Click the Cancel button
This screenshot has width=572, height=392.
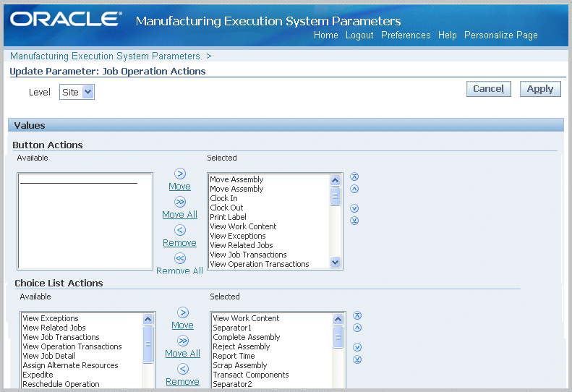click(488, 89)
